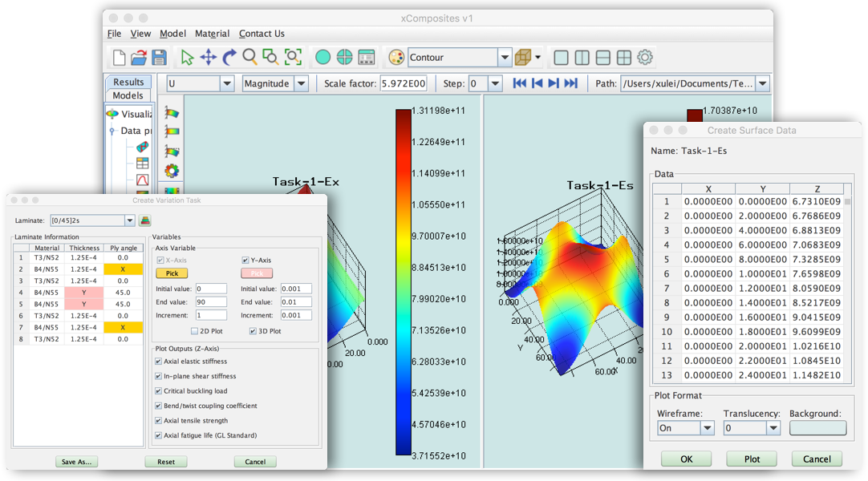Enable the 2D Plot checkbox
This screenshot has height=481, width=868.
(x=194, y=331)
